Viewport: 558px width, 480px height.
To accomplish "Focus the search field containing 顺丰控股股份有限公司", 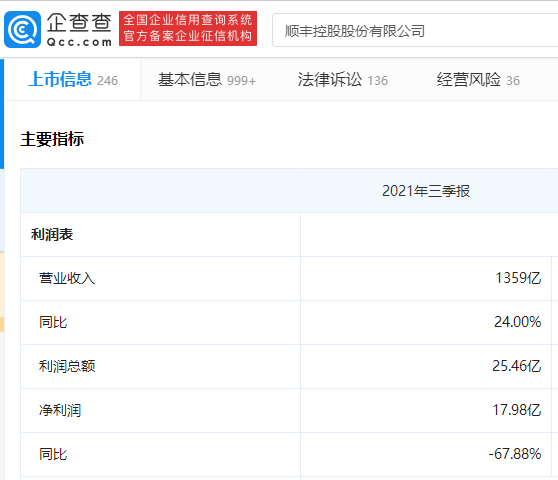I will pos(415,31).
